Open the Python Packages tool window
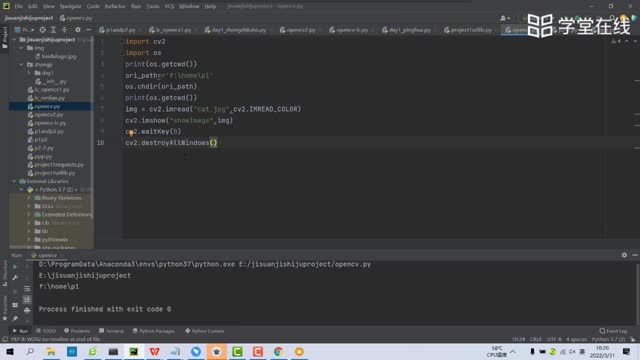This screenshot has height=360, width=640. click(x=153, y=331)
